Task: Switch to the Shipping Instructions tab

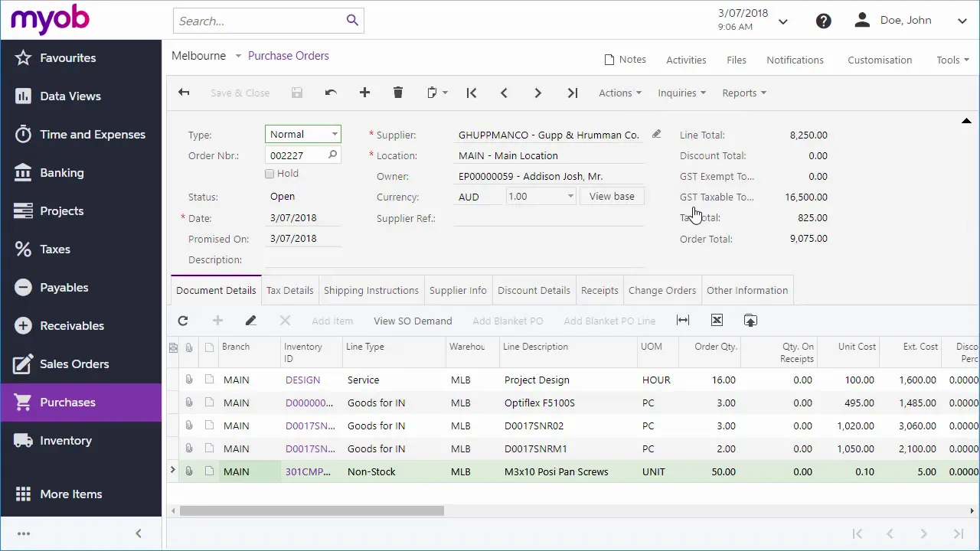Action: click(371, 290)
